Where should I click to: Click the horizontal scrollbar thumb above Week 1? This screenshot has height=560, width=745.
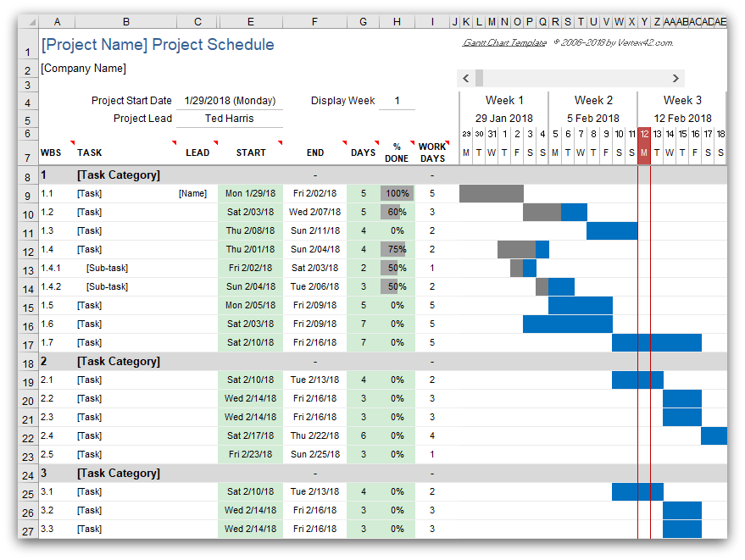click(x=480, y=79)
